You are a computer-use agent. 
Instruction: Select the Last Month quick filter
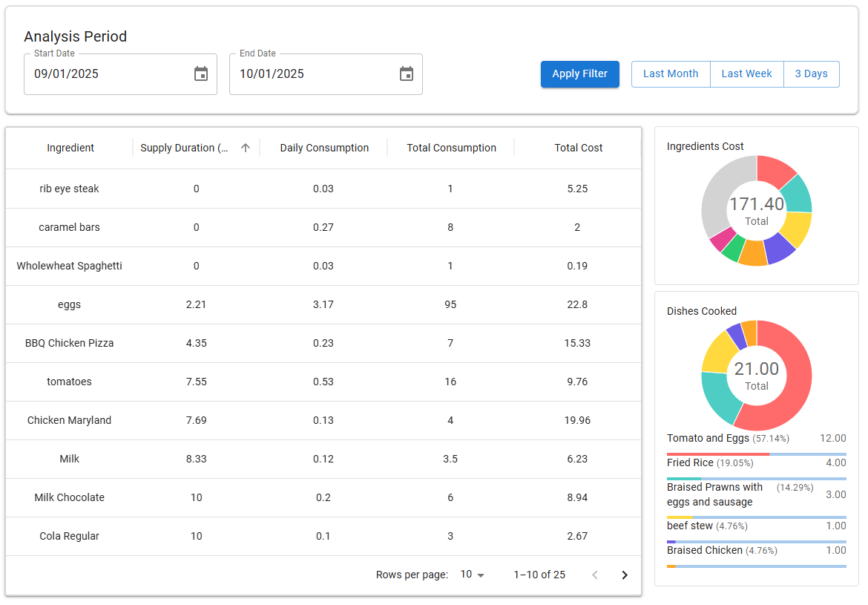[x=671, y=74]
